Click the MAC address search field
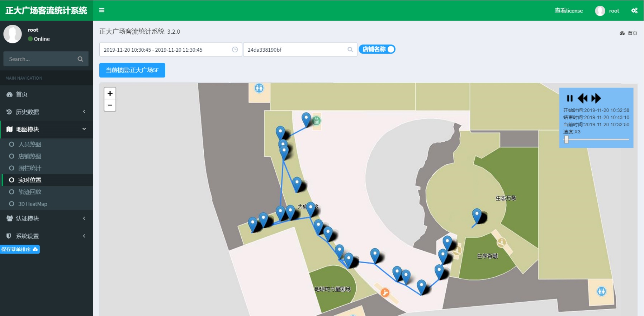Screen dimensions: 644x316 tap(300, 49)
